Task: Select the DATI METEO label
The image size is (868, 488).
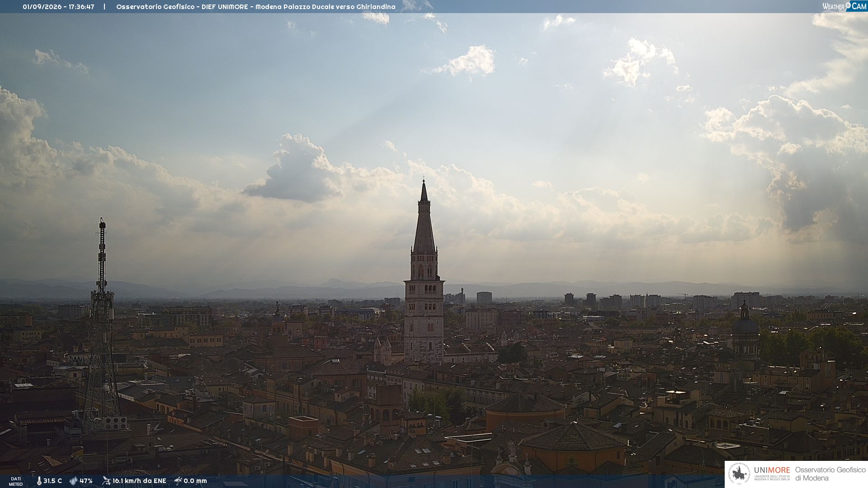Action: (x=16, y=481)
